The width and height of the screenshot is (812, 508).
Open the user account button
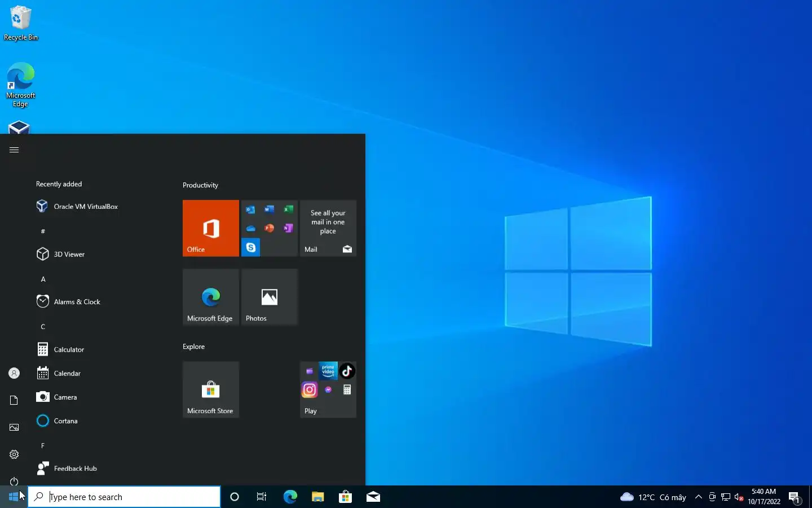[14, 373]
